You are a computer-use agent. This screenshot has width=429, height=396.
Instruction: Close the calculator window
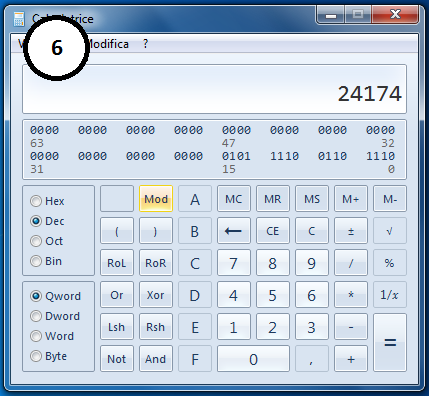click(395, 15)
